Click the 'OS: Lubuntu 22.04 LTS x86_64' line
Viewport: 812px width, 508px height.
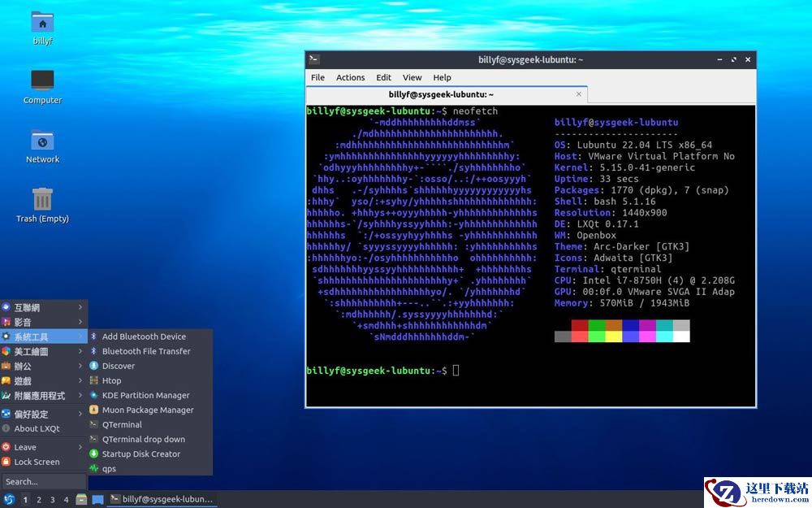point(633,145)
